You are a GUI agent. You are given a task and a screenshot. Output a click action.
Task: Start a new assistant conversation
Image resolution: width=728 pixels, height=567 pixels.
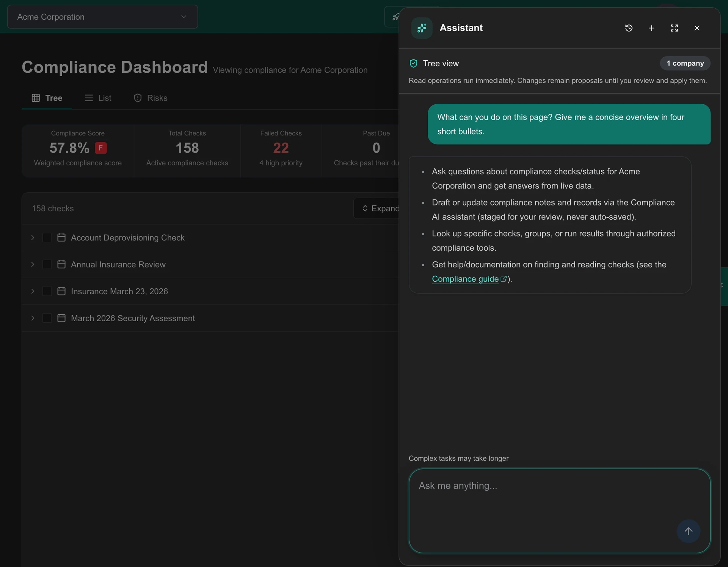[x=651, y=28]
